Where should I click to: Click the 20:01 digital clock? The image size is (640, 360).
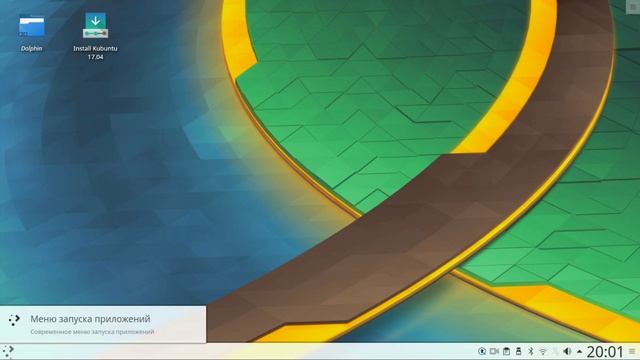[605, 351]
